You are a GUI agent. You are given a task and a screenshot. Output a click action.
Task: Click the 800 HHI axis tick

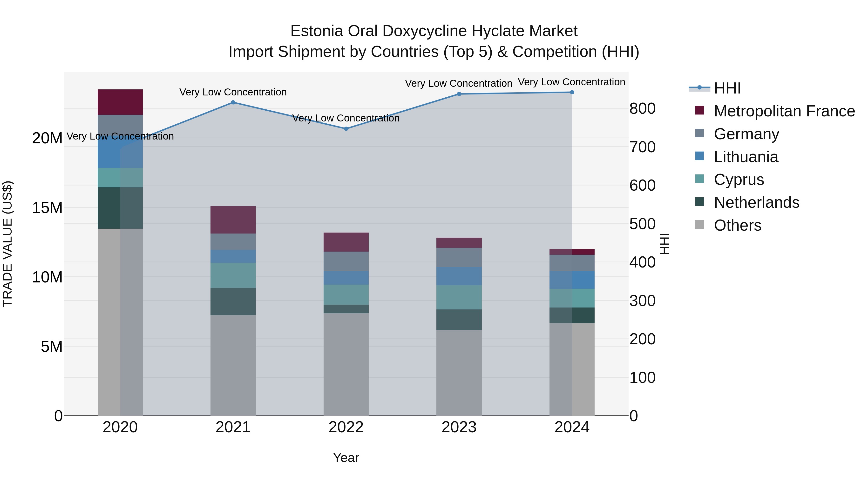pyautogui.click(x=643, y=108)
